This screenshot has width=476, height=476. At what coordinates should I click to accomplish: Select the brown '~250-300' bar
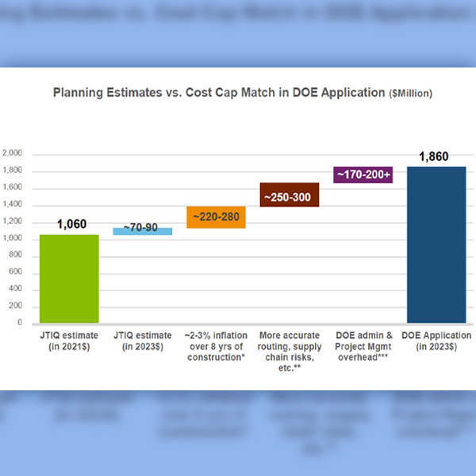290,194
